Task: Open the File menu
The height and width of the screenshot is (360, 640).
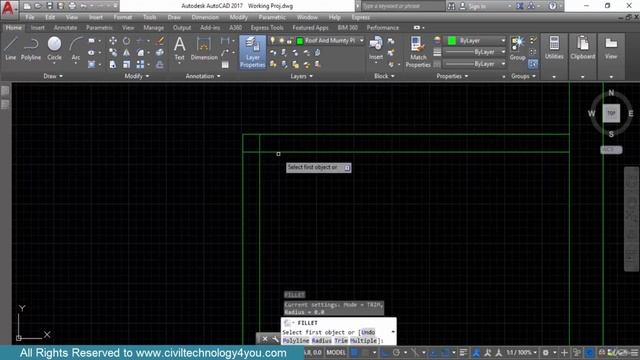Action: pyautogui.click(x=30, y=18)
